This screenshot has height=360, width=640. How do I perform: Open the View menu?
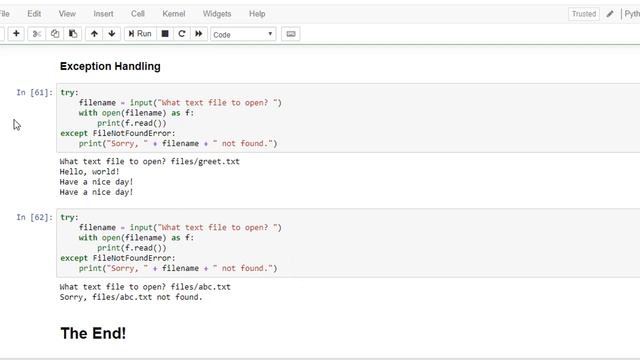(x=67, y=14)
